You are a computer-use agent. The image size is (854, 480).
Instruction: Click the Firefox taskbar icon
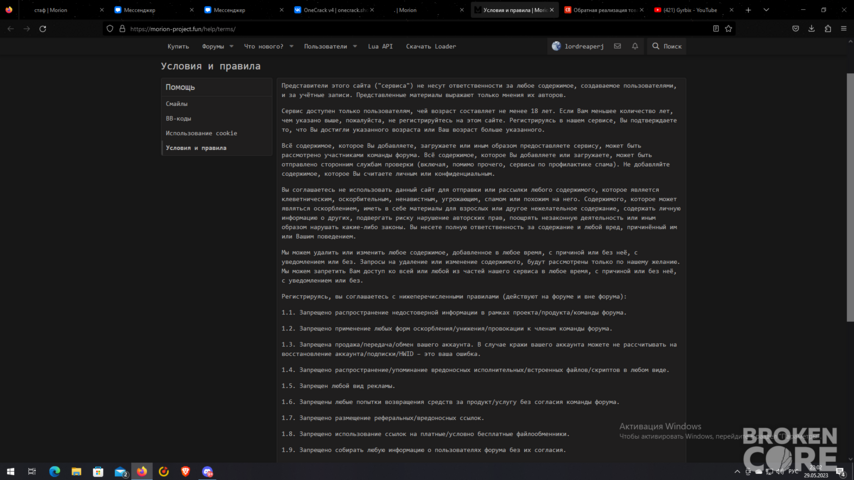142,471
